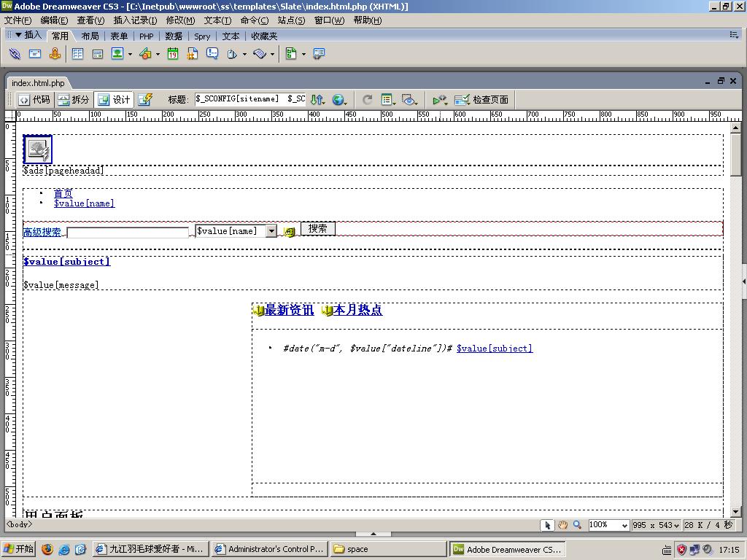
Task: Open the 修改(M) menu
Action: click(x=180, y=20)
